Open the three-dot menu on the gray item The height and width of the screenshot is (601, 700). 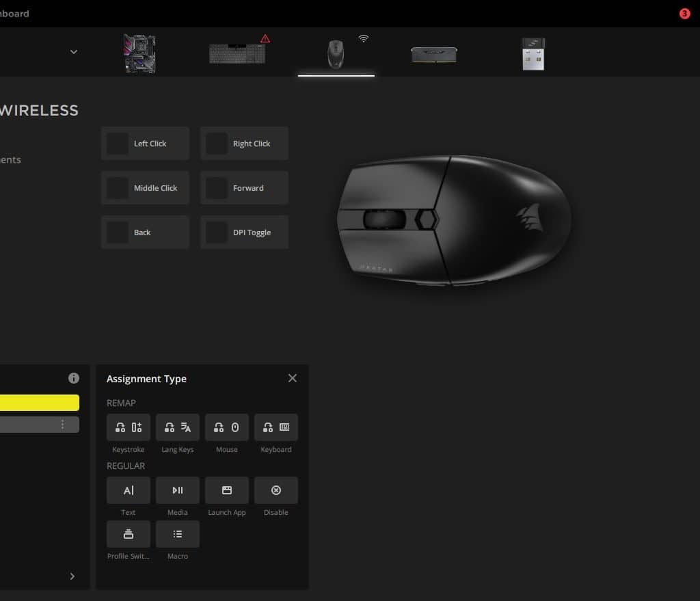(x=63, y=425)
